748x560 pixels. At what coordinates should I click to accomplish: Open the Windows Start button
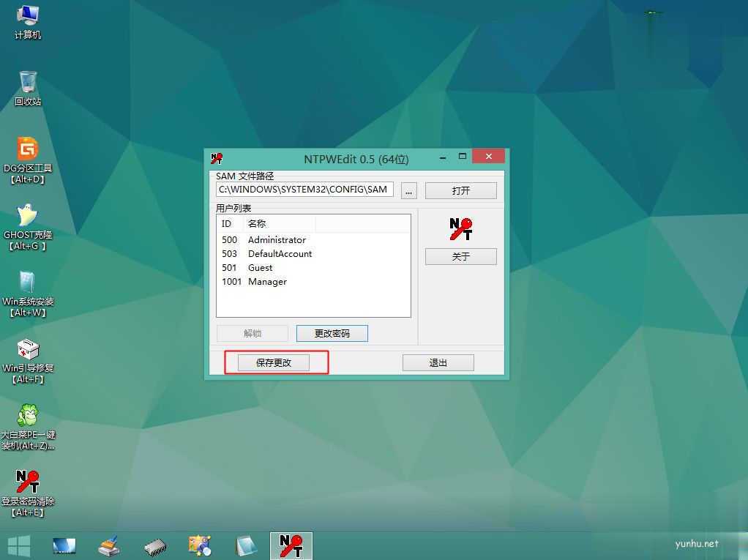tap(18, 545)
